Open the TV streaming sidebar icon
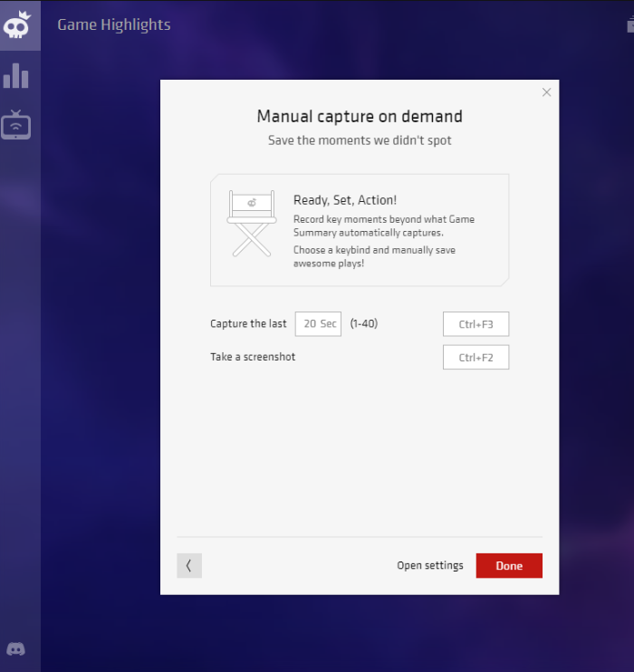634x672 pixels. [16, 125]
